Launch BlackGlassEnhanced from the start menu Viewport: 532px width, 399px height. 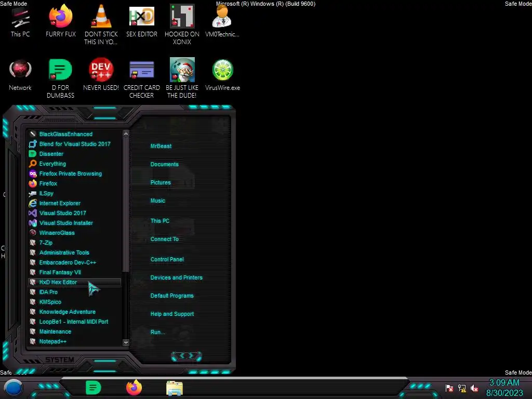pyautogui.click(x=74, y=134)
